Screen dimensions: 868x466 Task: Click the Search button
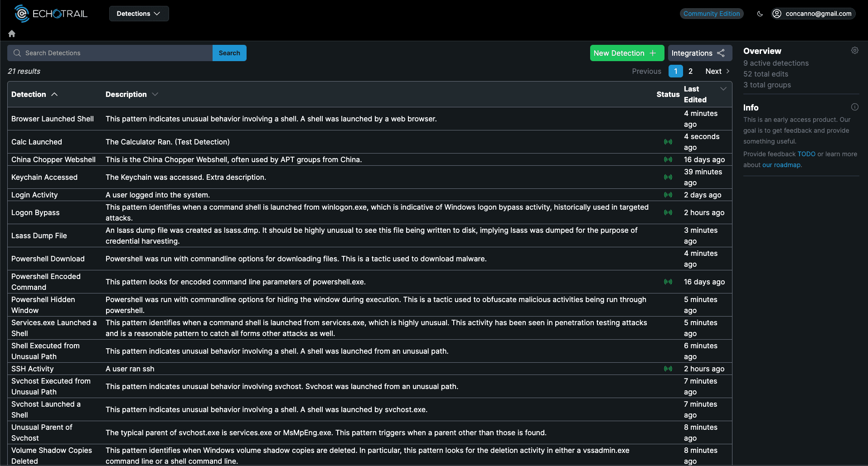pos(229,53)
